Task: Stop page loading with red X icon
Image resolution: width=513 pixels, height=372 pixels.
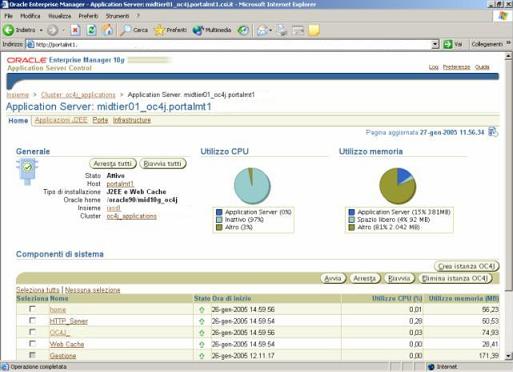Action: point(75,30)
